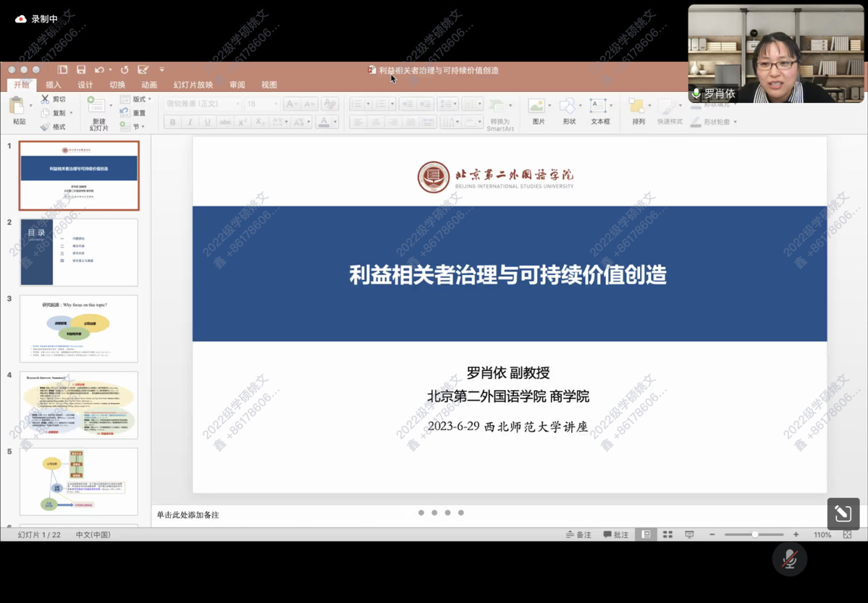Click the Cut (剪切) button
The height and width of the screenshot is (603, 868).
click(54, 99)
